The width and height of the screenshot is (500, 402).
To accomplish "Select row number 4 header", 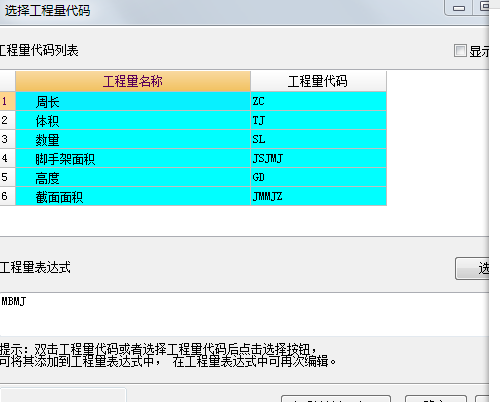I will pos(7,158).
